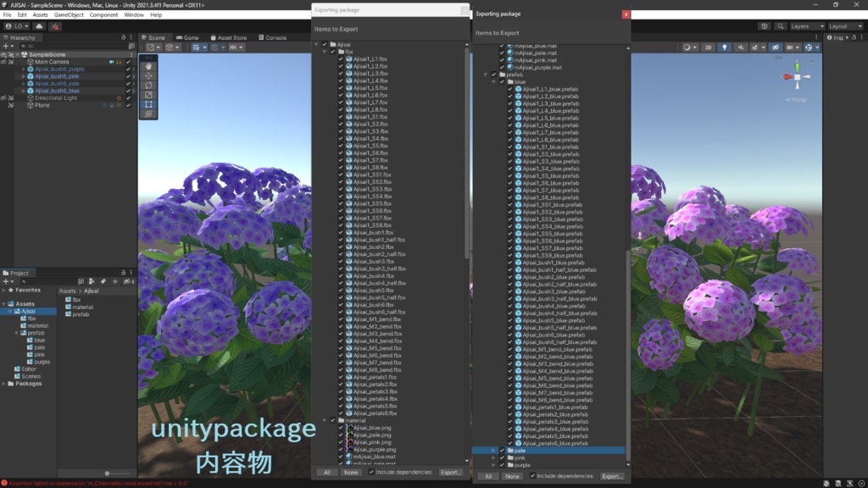Click the scene orientation gizmo center cube
Image resolution: width=868 pixels, height=488 pixels.
(797, 77)
